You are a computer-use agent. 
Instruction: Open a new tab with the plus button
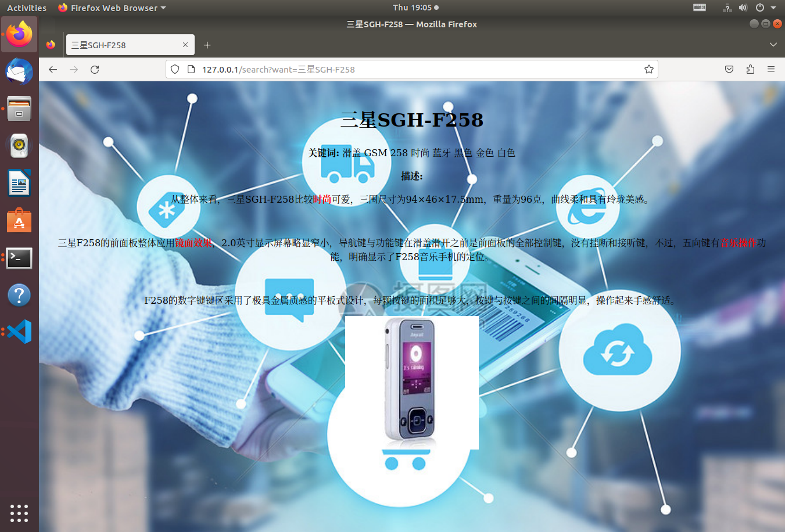tap(207, 45)
